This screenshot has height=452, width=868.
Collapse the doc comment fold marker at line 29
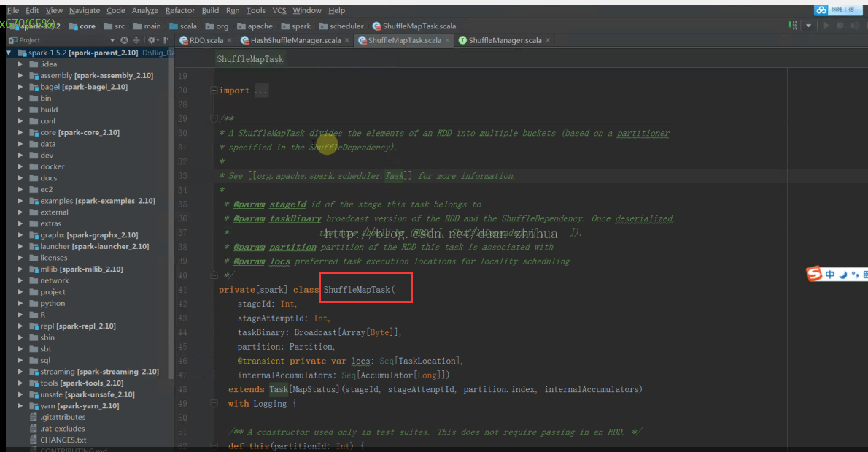tap(214, 118)
